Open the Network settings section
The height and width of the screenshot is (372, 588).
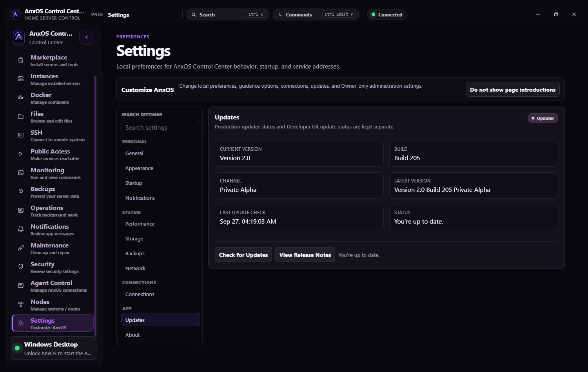tap(161, 269)
